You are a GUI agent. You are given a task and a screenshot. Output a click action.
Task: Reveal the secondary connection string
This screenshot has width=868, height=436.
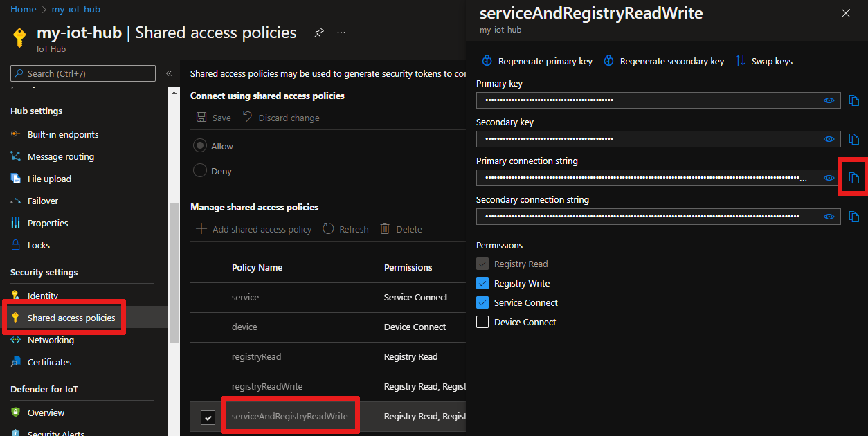pyautogui.click(x=829, y=217)
